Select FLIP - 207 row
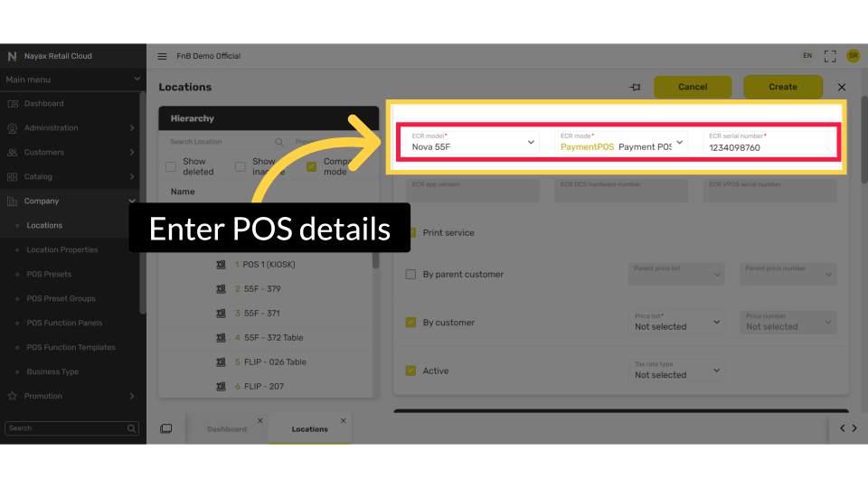This screenshot has height=488, width=868. (266, 386)
